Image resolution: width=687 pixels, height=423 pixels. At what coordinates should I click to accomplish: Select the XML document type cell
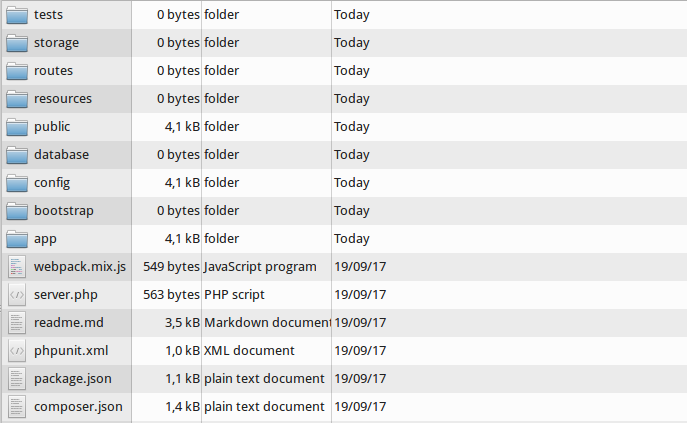pyautogui.click(x=249, y=351)
